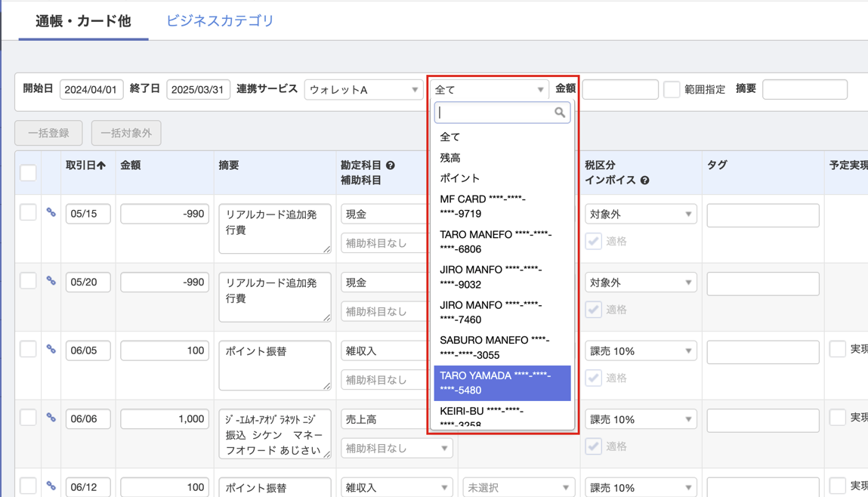
Task: Enable the 範囲指定 checkbox
Action: [x=672, y=89]
